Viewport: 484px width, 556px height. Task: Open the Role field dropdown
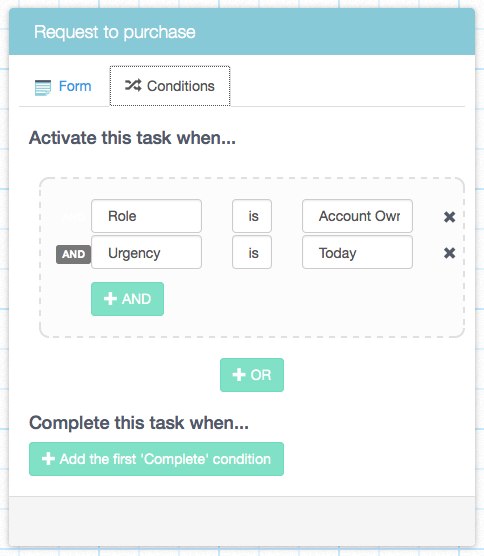146,216
